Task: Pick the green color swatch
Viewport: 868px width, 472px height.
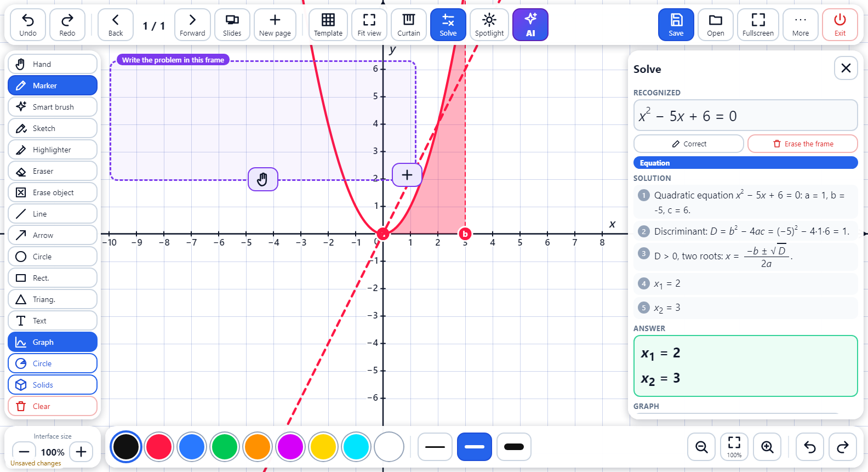Action: pyautogui.click(x=225, y=447)
